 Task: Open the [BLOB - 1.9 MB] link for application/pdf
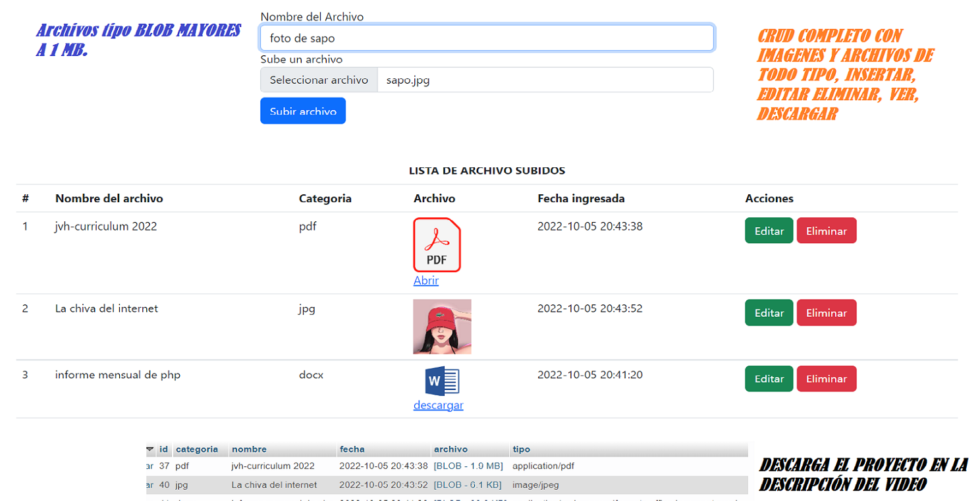(x=468, y=466)
